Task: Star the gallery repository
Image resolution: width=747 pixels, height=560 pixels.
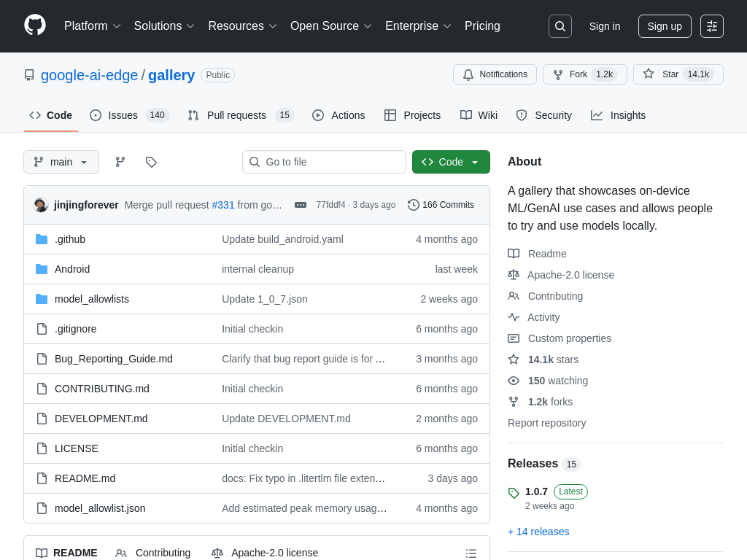Action: pos(678,74)
